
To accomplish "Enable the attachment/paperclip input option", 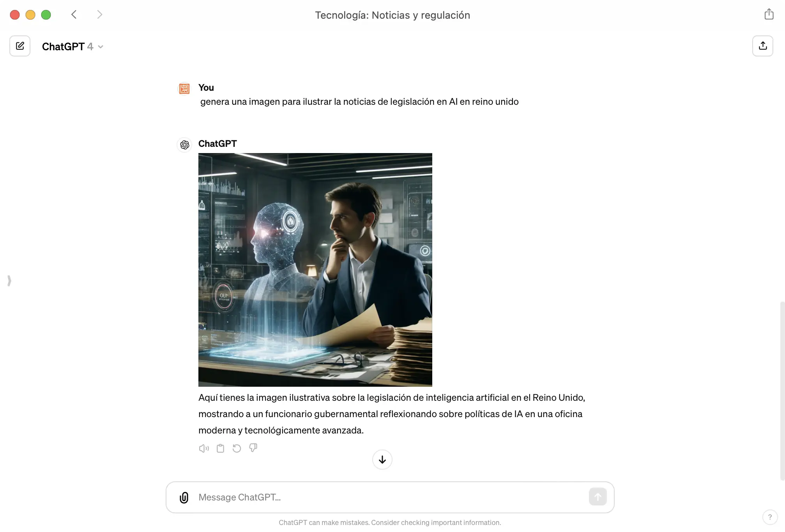I will click(x=183, y=497).
